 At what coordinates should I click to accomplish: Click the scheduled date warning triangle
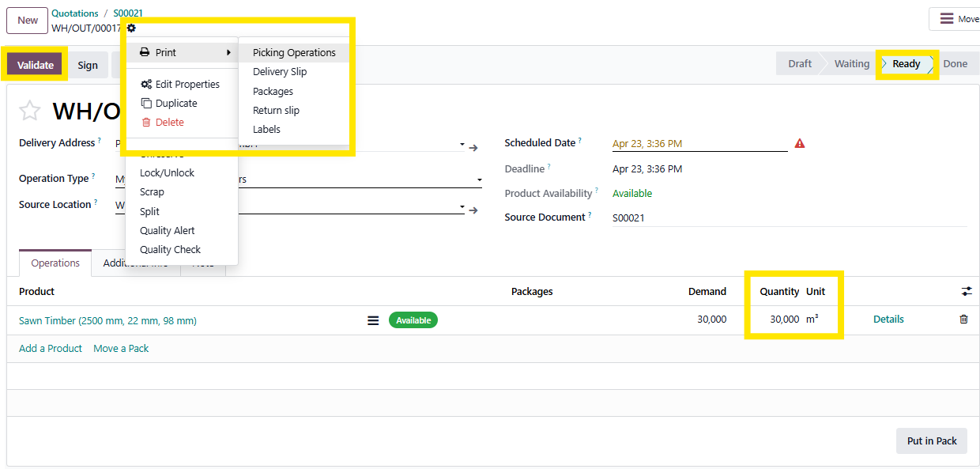pyautogui.click(x=800, y=144)
